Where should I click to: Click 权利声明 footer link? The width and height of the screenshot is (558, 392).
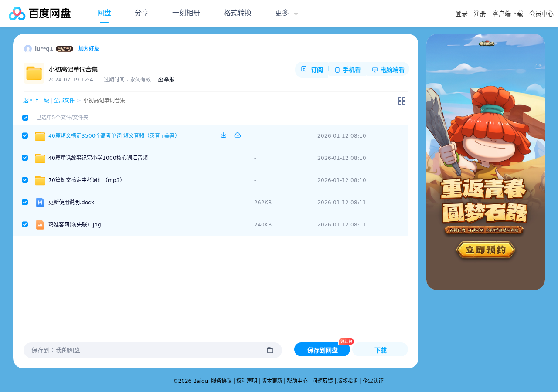(247, 381)
